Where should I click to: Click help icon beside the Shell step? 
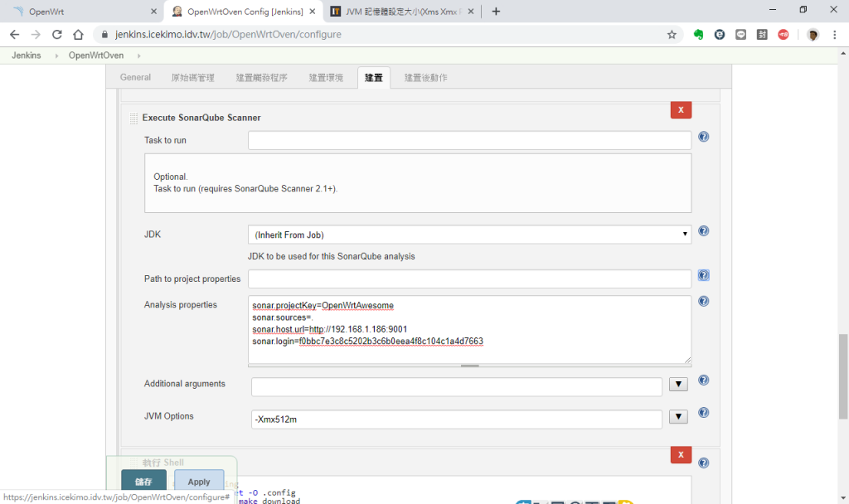click(x=703, y=463)
